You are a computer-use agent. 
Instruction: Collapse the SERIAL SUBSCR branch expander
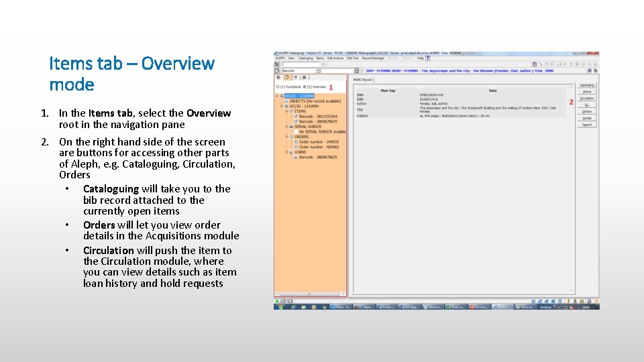point(286,127)
